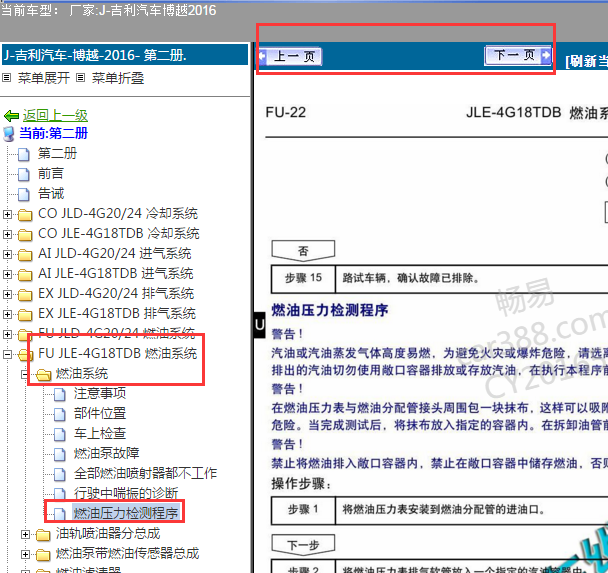Open the 行驶中喘振的诊断 page
Screen dimensions: 608x573
tap(126, 494)
